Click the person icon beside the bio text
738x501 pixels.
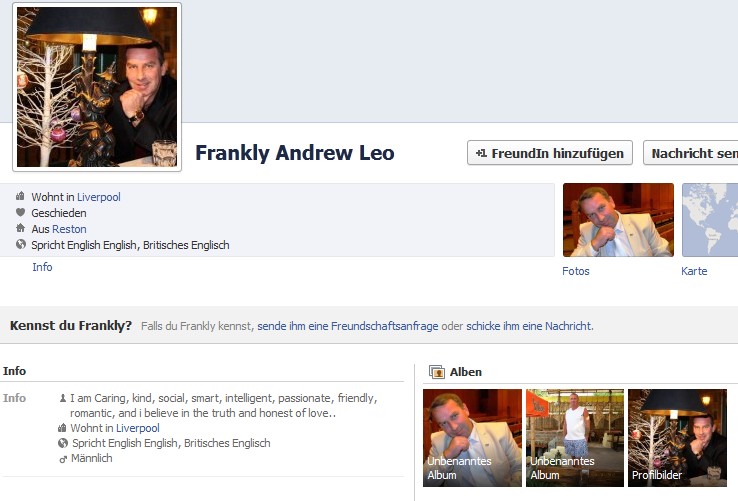63,398
